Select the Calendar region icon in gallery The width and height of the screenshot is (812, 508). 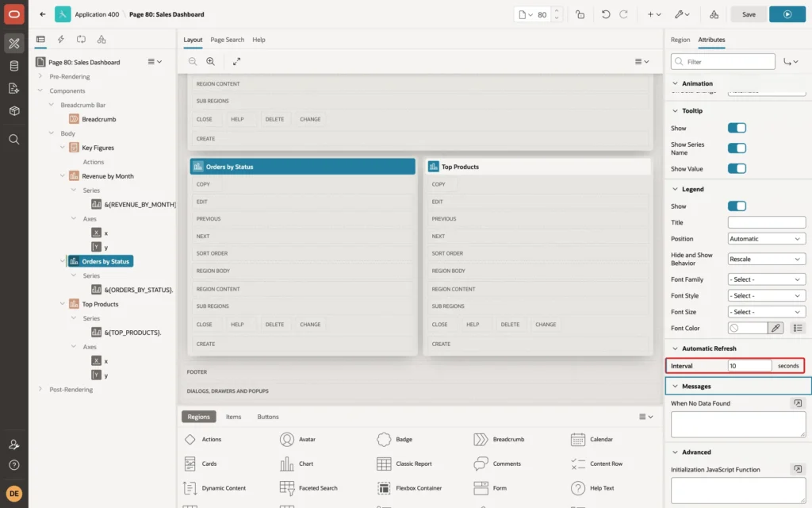578,439
